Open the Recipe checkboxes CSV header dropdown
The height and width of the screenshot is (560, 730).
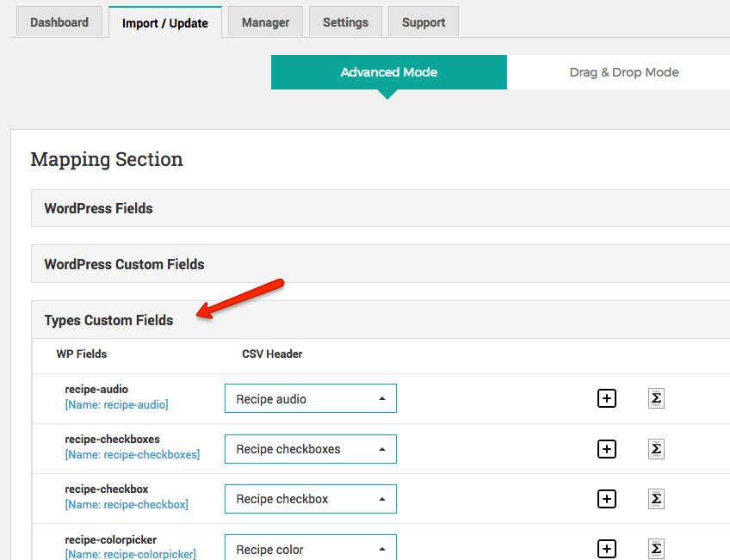coord(311,449)
